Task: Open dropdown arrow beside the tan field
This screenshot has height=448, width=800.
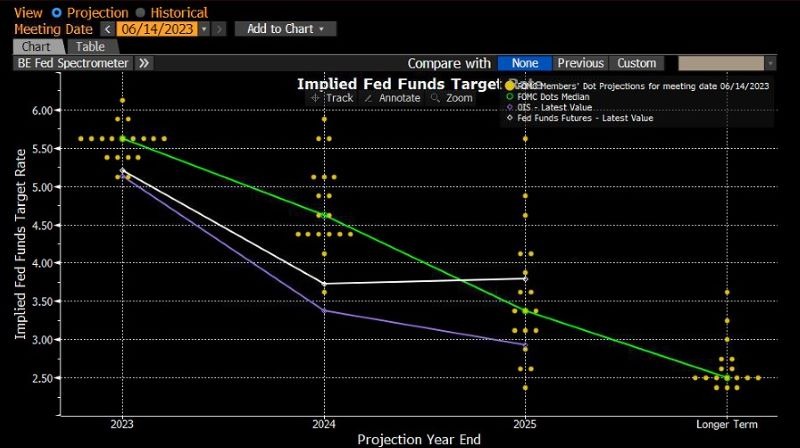Action: (x=770, y=63)
